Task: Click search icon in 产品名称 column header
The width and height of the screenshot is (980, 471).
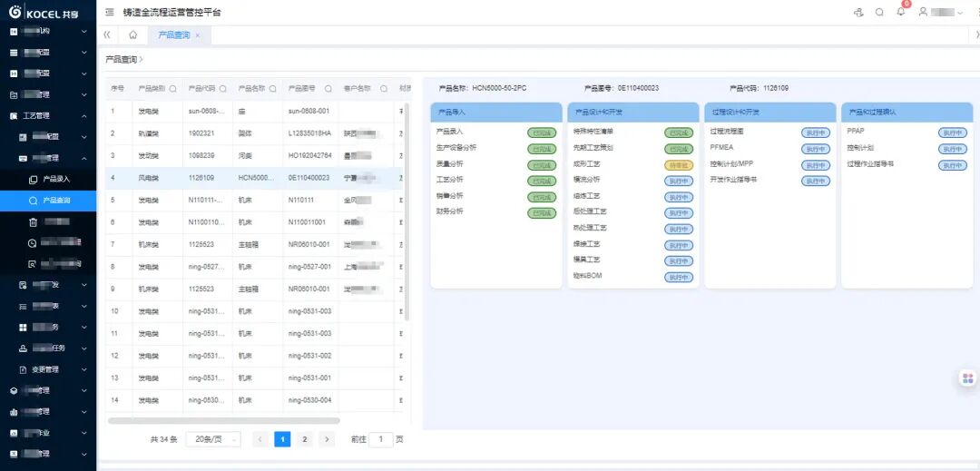Action: point(272,89)
